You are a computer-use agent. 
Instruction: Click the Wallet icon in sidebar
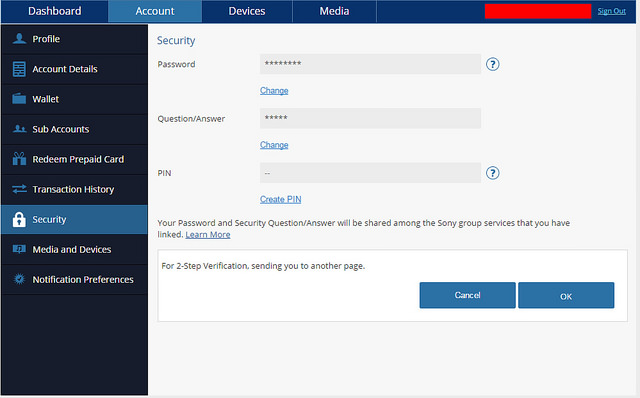click(19, 99)
